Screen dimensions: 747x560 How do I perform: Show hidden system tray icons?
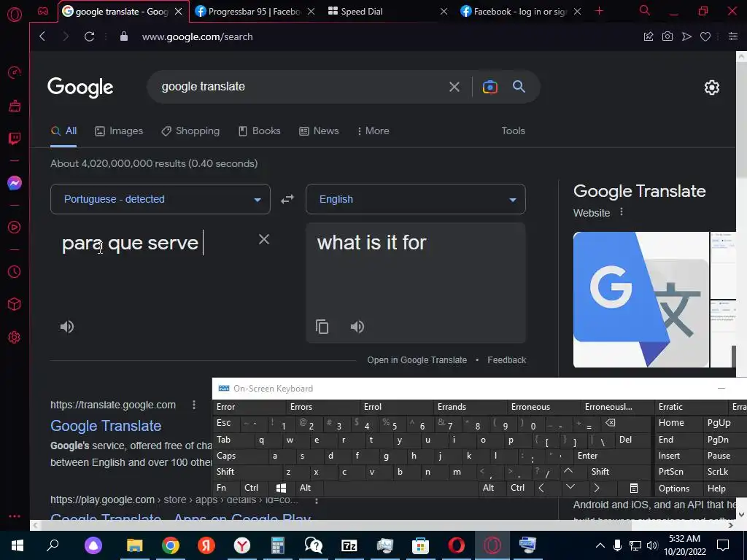(x=600, y=545)
